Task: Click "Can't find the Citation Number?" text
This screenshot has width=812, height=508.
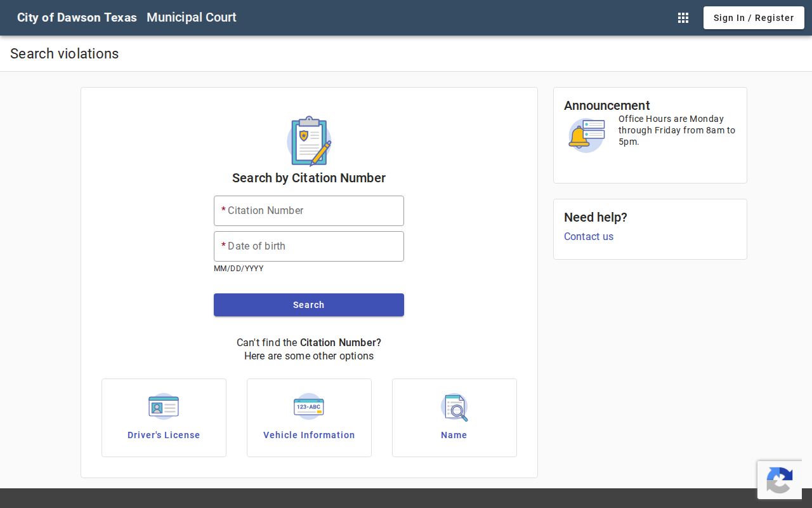Action: tap(309, 342)
